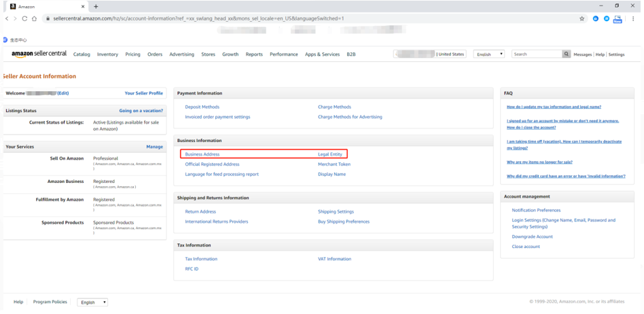Click Manage under Your Services
Viewport: 644px width, 314px height.
point(154,147)
